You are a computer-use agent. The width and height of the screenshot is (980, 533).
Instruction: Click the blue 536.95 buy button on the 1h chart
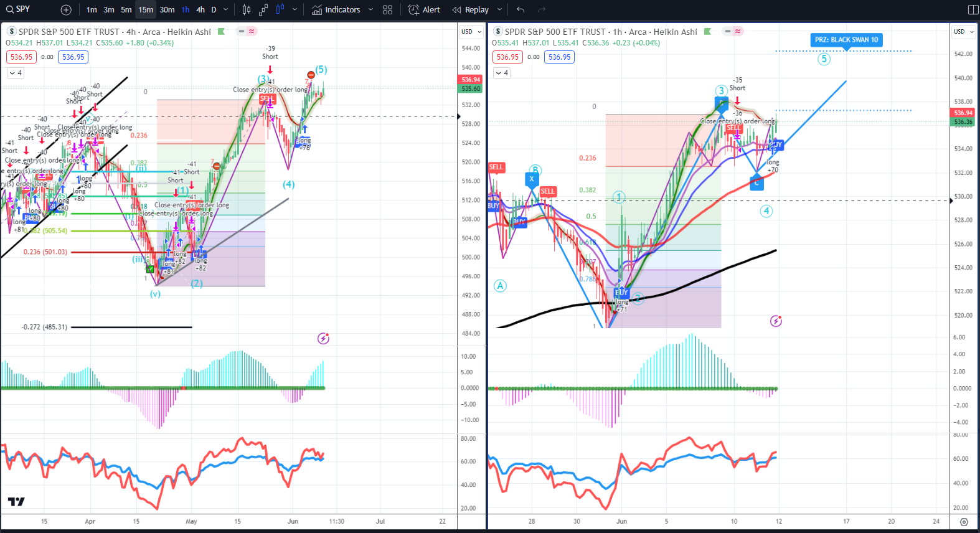[x=560, y=57]
